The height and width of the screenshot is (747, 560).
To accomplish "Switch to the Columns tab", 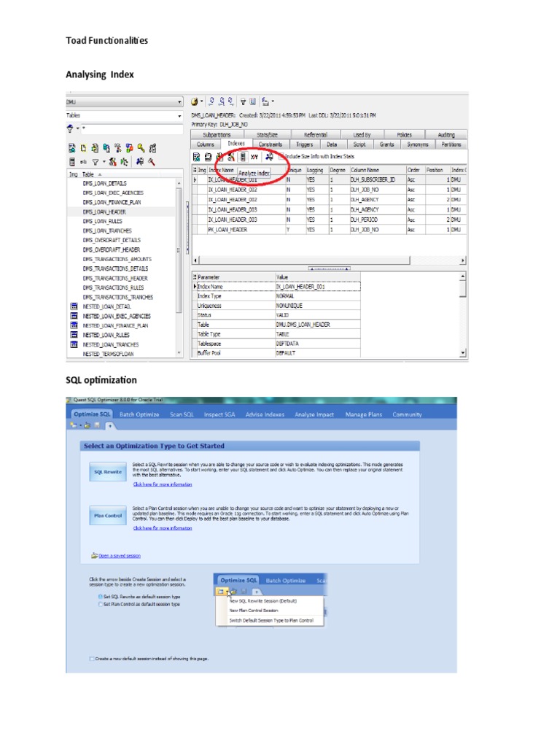I will (206, 144).
